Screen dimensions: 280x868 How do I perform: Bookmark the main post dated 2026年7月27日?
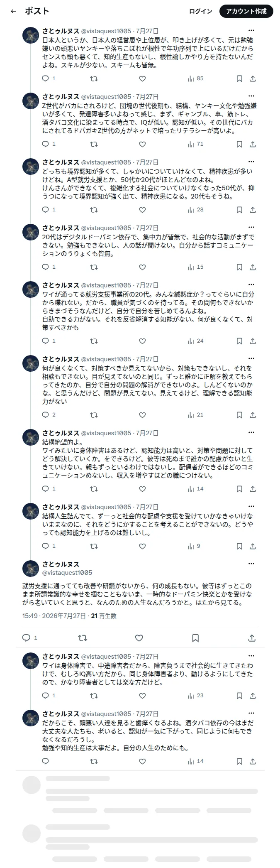pos(196,638)
